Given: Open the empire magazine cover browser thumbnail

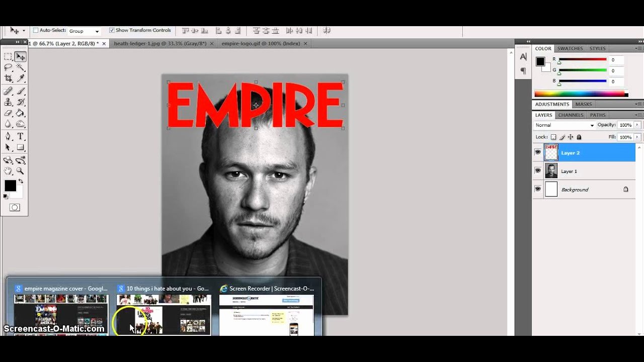Looking at the screenshot, I should [61, 315].
